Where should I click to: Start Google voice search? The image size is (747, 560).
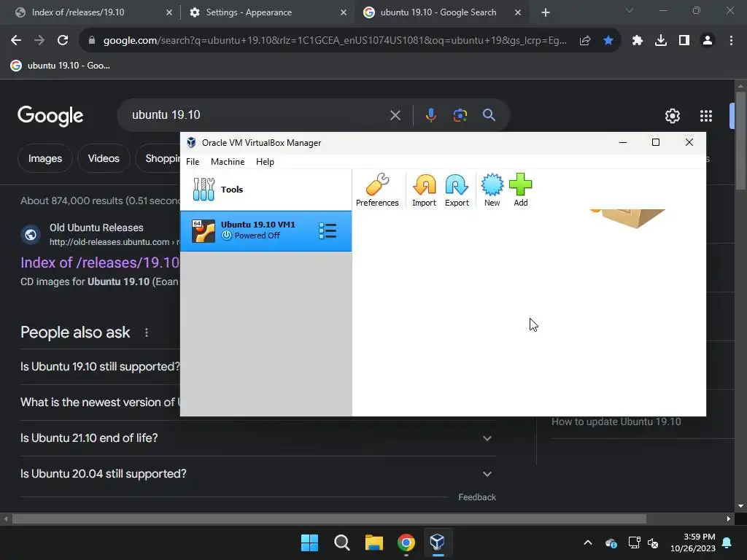pyautogui.click(x=430, y=115)
